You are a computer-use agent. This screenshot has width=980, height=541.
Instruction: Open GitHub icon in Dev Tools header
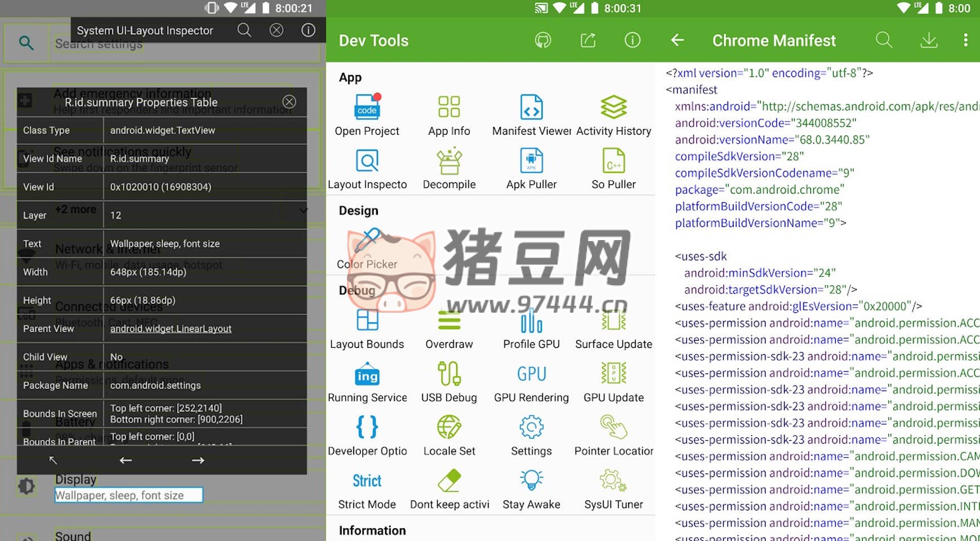542,40
